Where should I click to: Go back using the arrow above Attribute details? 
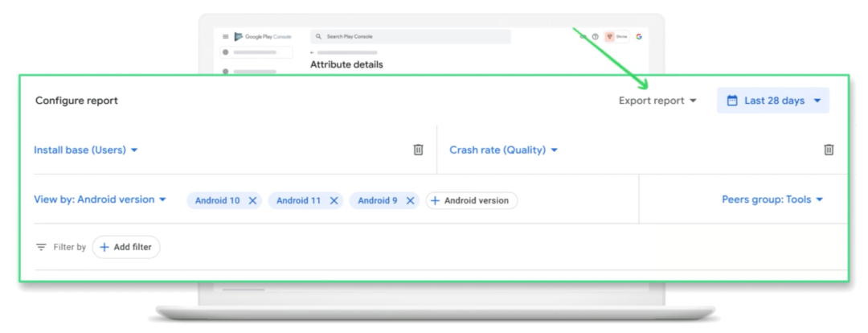click(312, 52)
